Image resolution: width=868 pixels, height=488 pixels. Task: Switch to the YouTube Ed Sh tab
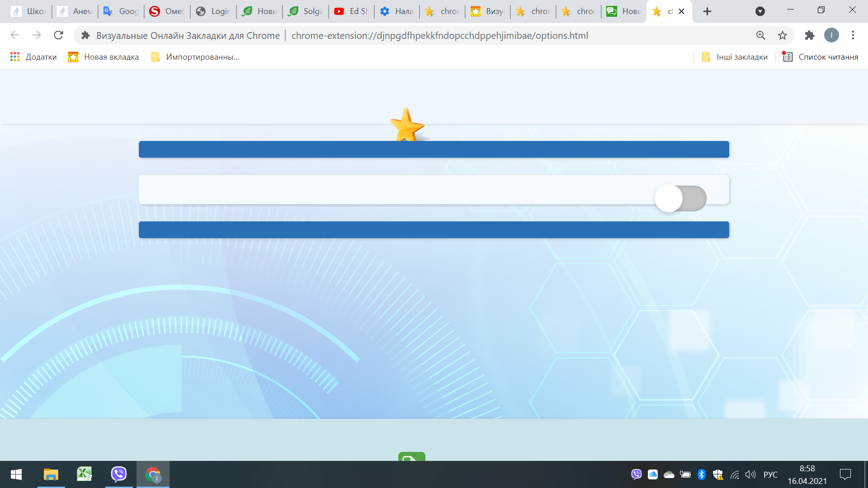click(351, 11)
